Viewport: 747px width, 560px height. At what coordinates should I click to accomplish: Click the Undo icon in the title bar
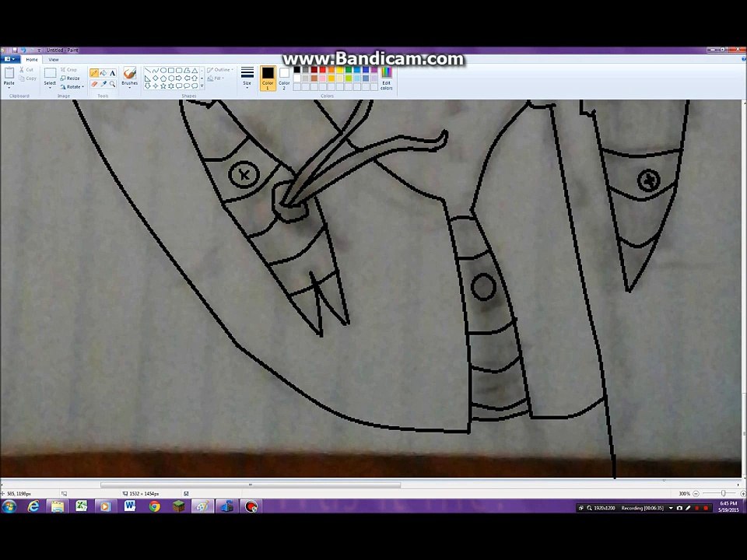point(23,50)
